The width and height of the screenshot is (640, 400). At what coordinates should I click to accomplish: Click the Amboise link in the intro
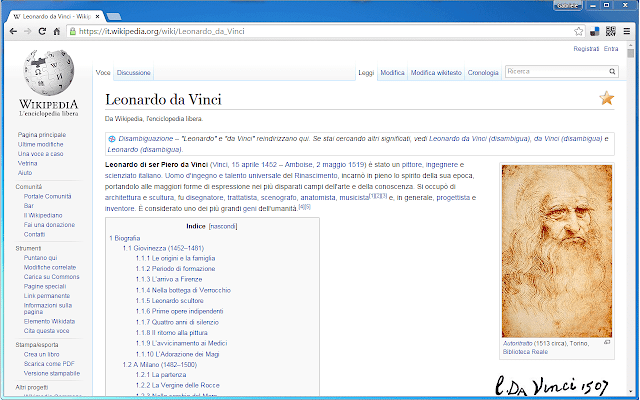pos(298,164)
